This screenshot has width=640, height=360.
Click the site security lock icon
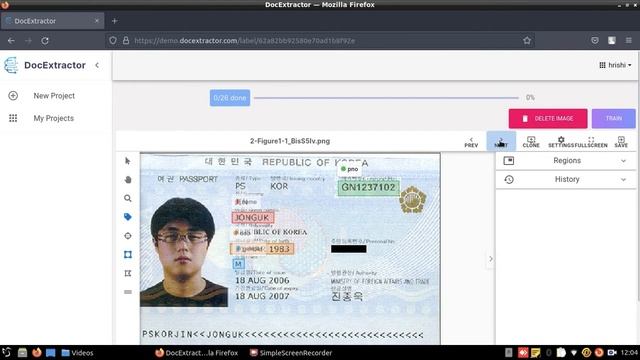(126, 41)
